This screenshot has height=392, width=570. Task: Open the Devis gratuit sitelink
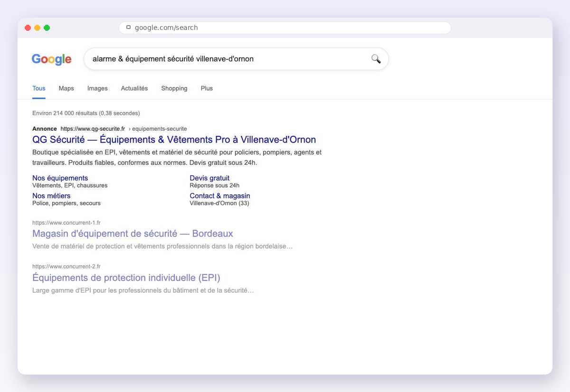(x=209, y=178)
